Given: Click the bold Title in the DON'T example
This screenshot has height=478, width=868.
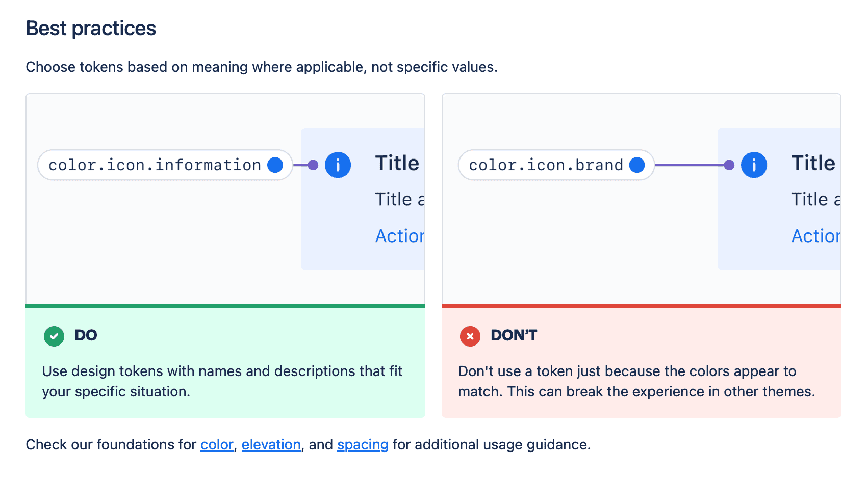Looking at the screenshot, I should click(x=813, y=163).
